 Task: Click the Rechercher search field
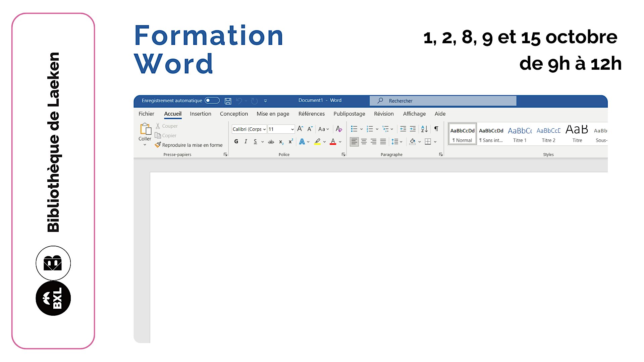pyautogui.click(x=443, y=101)
